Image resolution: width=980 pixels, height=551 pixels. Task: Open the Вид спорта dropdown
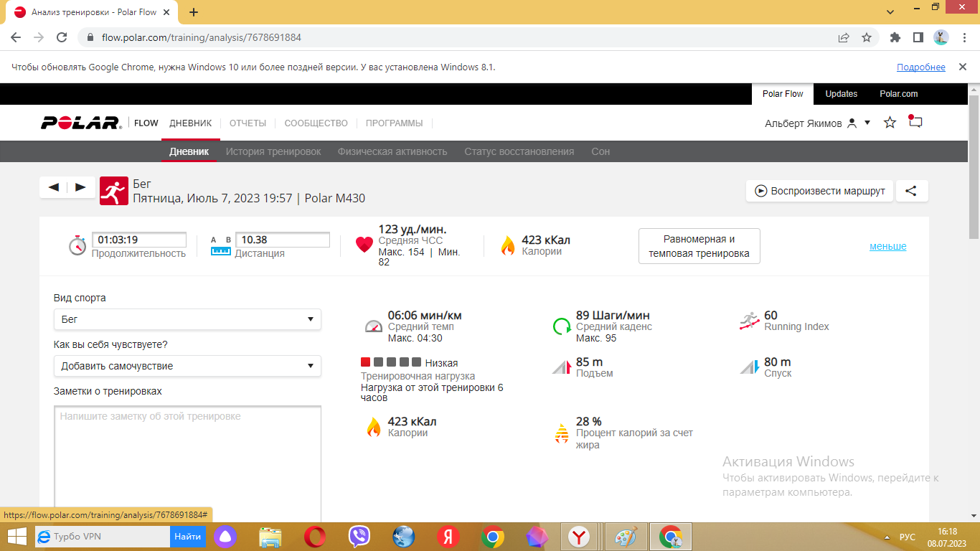[187, 319]
